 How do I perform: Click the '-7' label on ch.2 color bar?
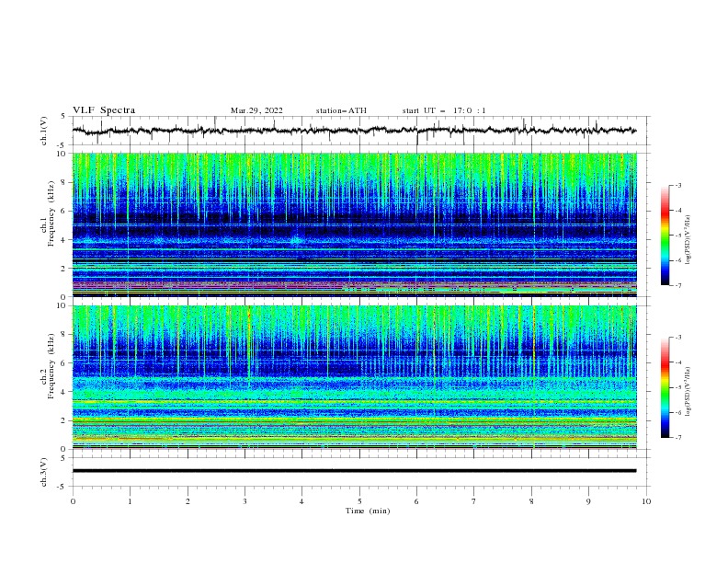[x=678, y=438]
